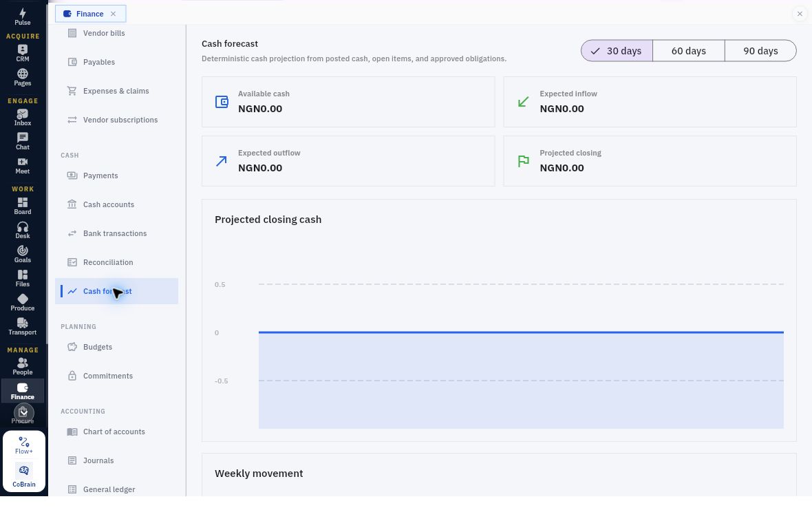Image resolution: width=812 pixels, height=521 pixels.
Task: Open the Transport truck icon
Action: tap(22, 326)
